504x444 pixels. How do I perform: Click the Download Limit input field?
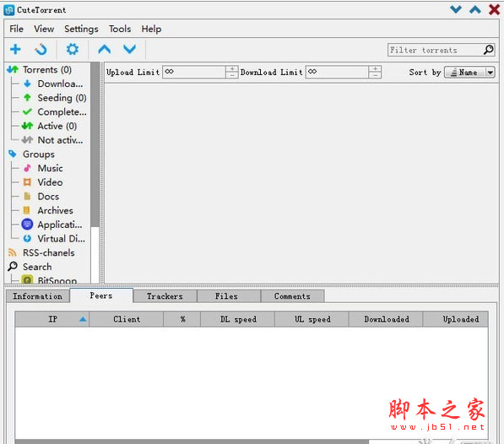pos(337,72)
